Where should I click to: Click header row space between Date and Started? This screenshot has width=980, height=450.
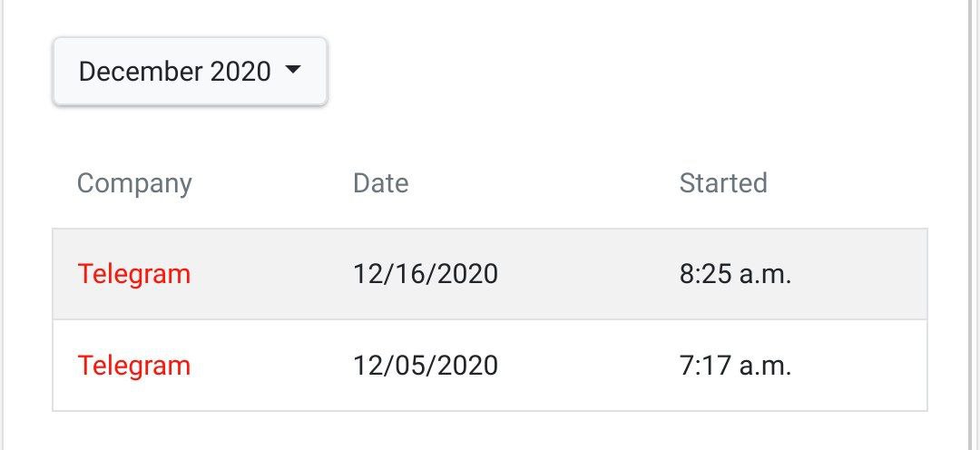point(544,183)
